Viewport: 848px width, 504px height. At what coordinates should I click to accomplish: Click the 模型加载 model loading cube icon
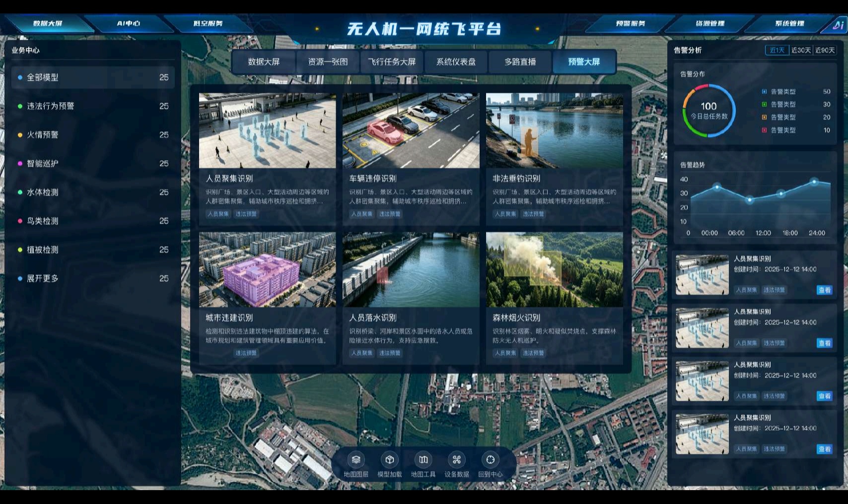(x=390, y=459)
